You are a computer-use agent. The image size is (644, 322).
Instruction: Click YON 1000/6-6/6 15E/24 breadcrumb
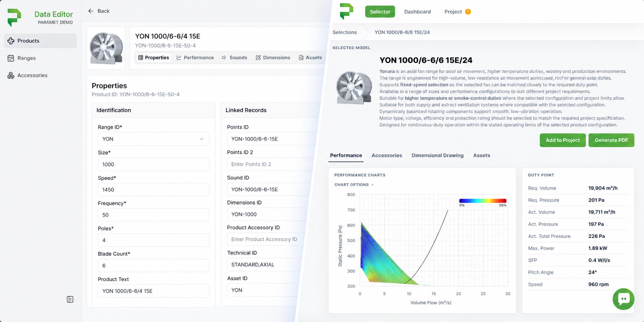click(x=402, y=32)
